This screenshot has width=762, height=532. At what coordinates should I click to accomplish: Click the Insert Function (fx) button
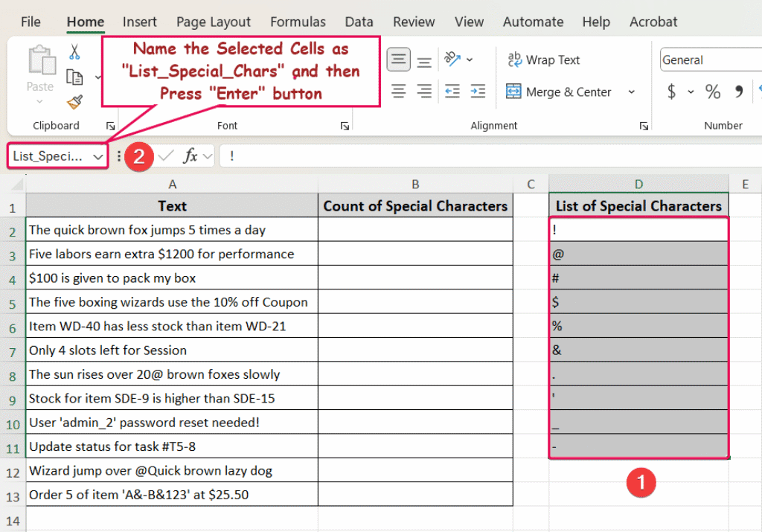[x=191, y=156]
